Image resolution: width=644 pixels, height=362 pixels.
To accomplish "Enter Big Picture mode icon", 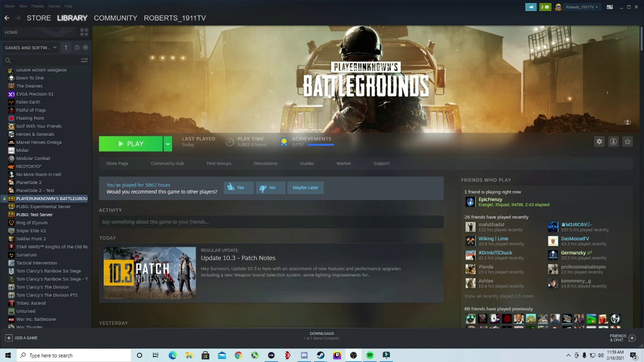I will pyautogui.click(x=610, y=7).
